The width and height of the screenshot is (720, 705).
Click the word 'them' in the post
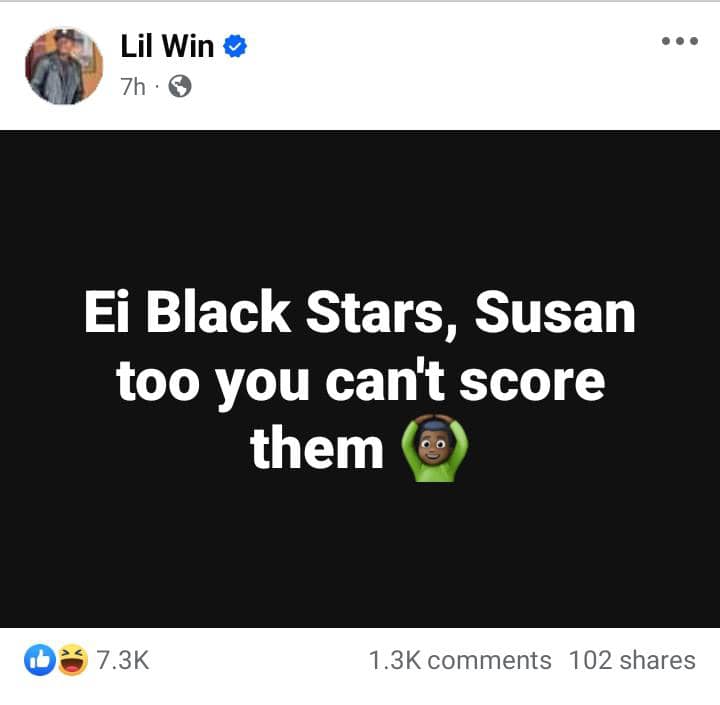click(317, 447)
